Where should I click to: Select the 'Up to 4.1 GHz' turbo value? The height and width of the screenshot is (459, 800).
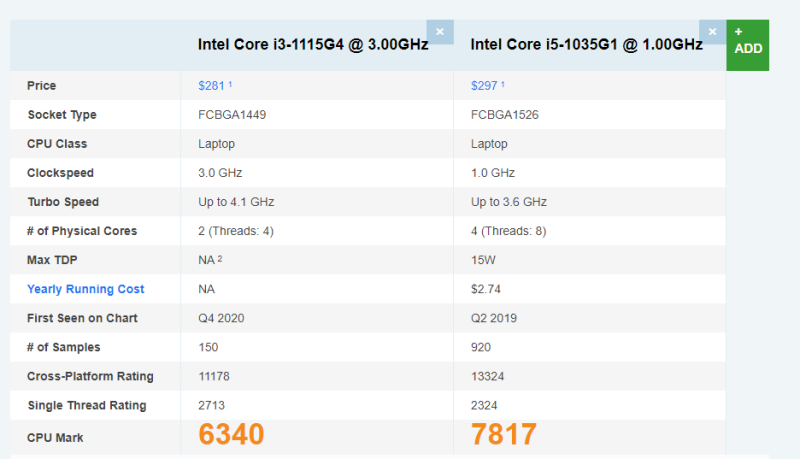(x=236, y=202)
